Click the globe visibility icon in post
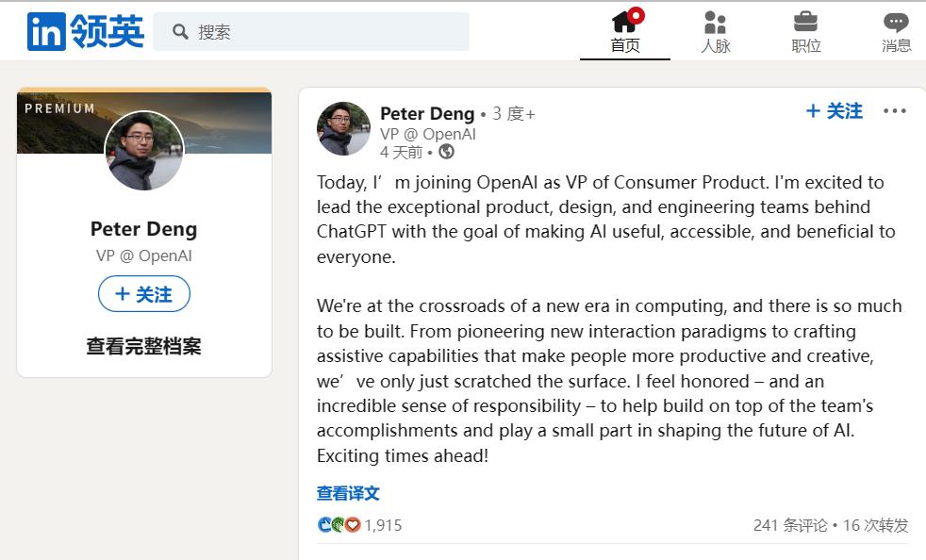This screenshot has width=926, height=560. click(446, 152)
